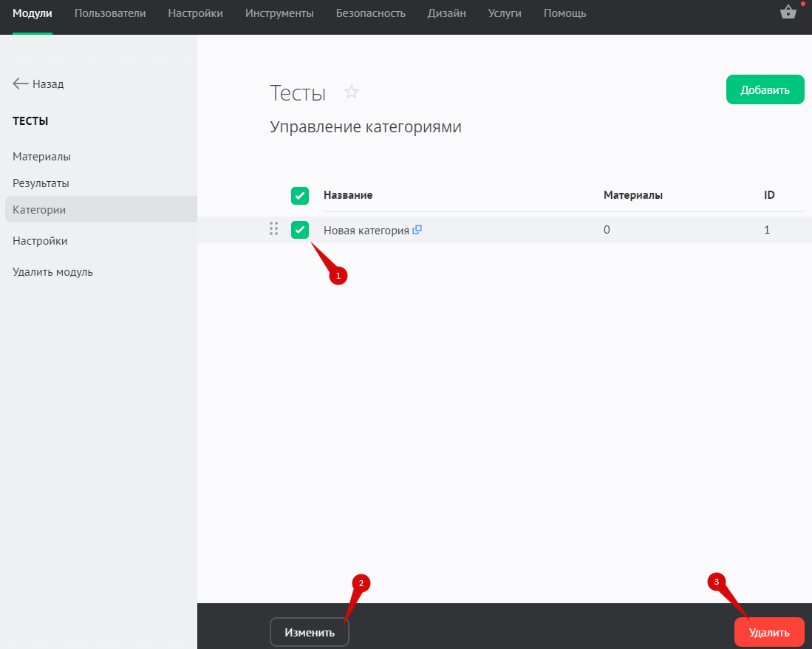Screen dimensions: 812x649
Task: Go to Материалы in the sidebar
Action: 41,157
